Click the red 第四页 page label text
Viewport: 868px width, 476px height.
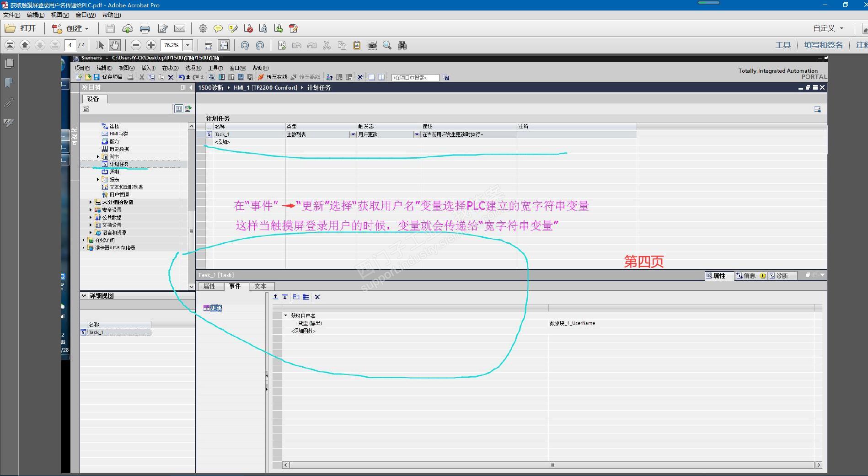click(644, 262)
